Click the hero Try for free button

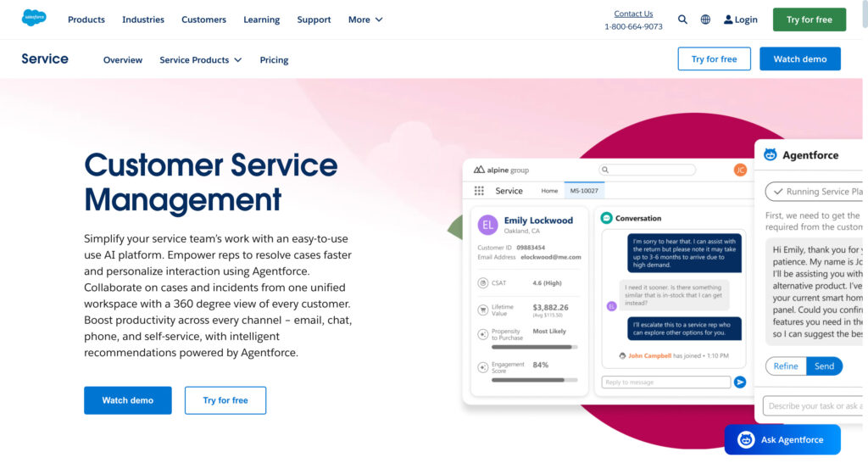click(225, 399)
